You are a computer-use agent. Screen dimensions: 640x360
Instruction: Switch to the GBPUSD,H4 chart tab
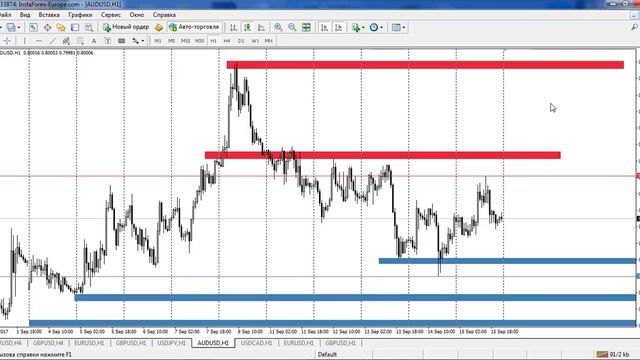pos(48,343)
